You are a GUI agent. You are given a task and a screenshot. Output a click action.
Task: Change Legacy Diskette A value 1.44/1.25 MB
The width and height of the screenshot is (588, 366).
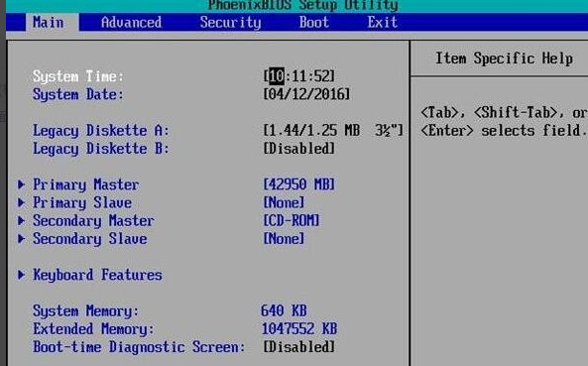coord(333,131)
